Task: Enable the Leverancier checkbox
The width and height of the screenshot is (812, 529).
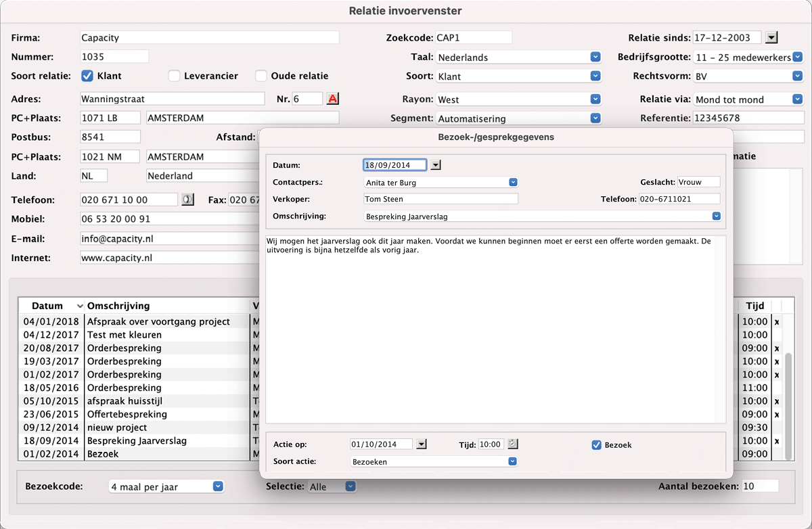Action: (174, 76)
